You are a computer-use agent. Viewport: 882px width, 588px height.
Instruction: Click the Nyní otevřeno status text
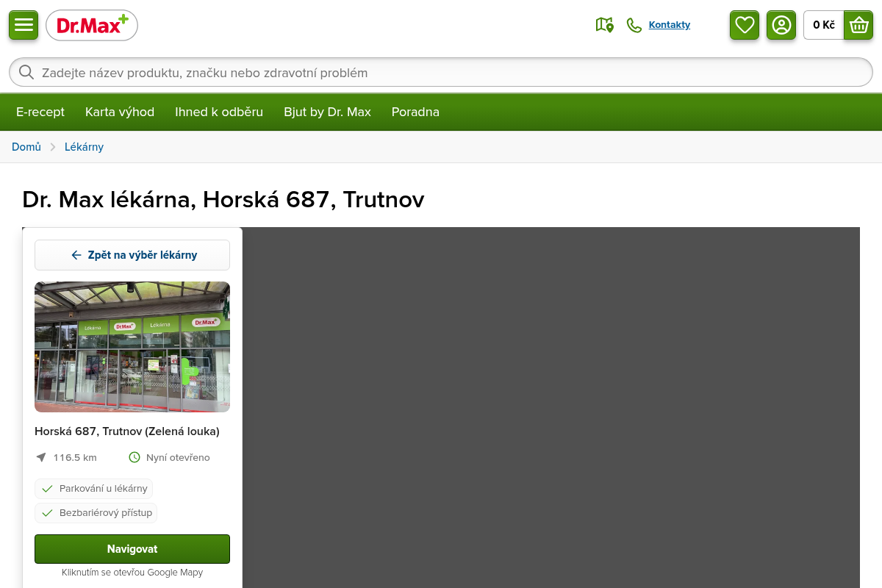point(178,457)
